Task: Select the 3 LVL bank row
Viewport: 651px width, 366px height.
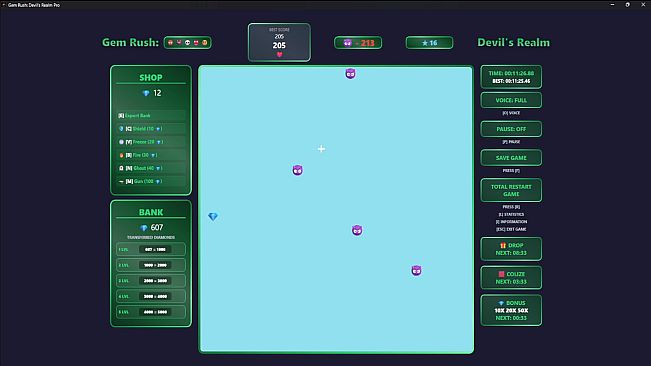Action: pyautogui.click(x=151, y=281)
